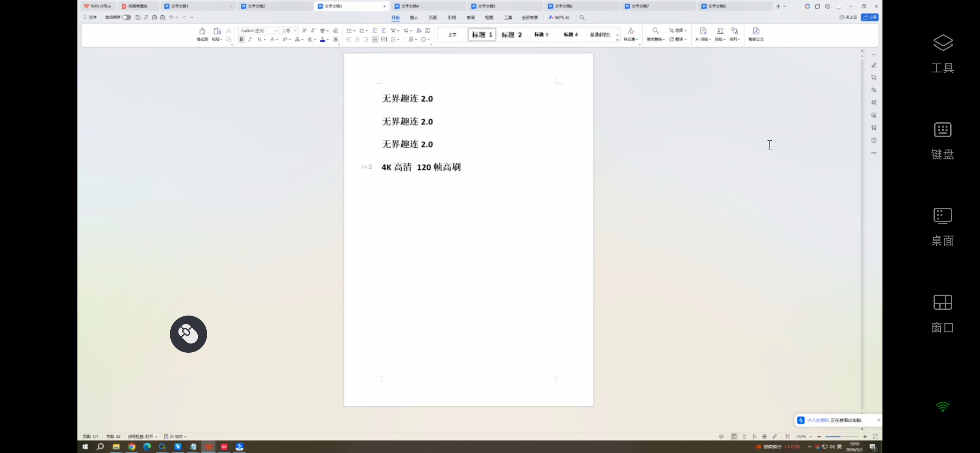The height and width of the screenshot is (453, 980).
Task: Center align the paragraph text
Action: (x=357, y=39)
